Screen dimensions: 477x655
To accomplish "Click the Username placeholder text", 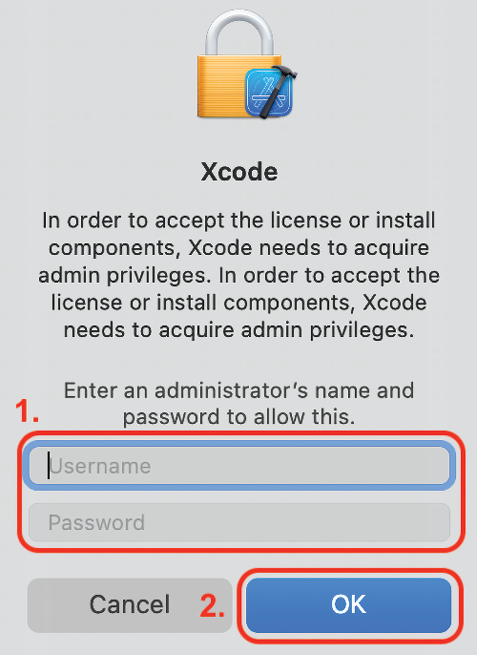I will (x=99, y=466).
